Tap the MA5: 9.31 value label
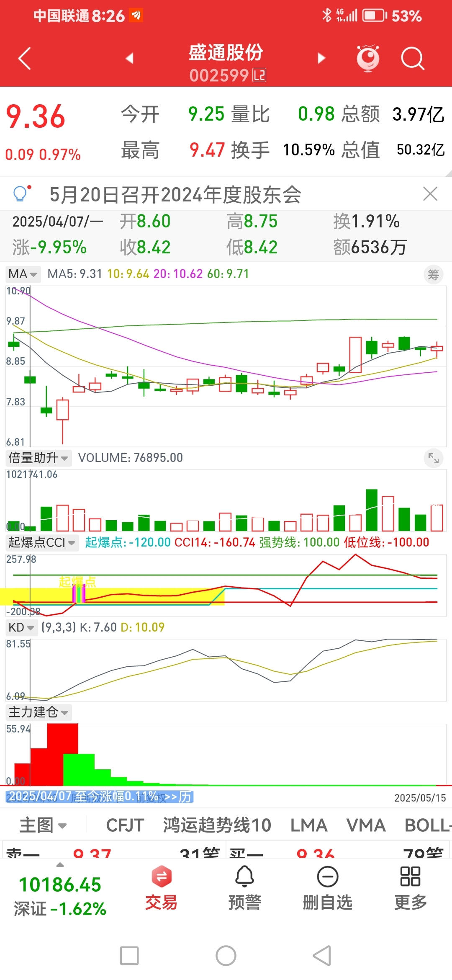The image size is (452, 980). tap(75, 274)
